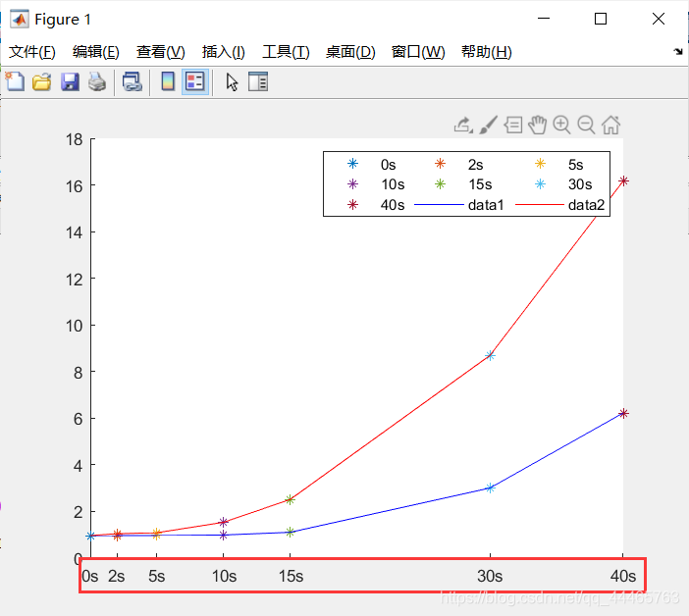Insert Colorbar from the toolbar
Screen dimensions: 689x616
coord(168,81)
